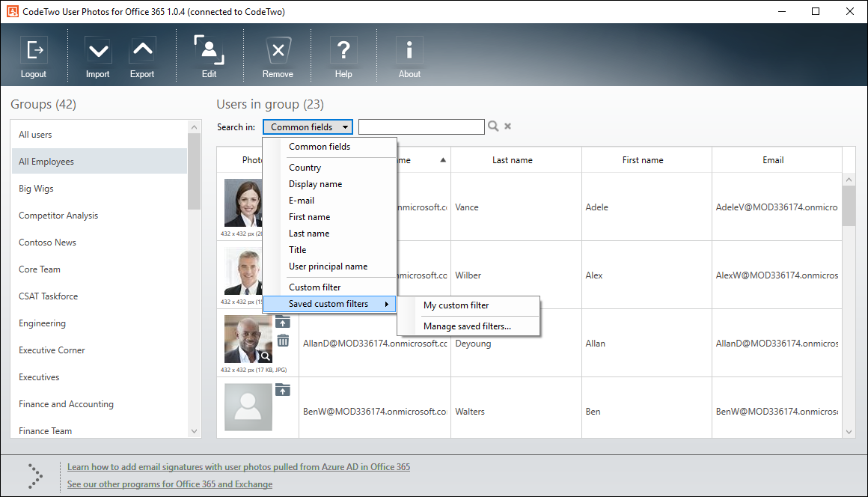The width and height of the screenshot is (868, 497).
Task: Select User principal name option
Action: click(x=328, y=266)
